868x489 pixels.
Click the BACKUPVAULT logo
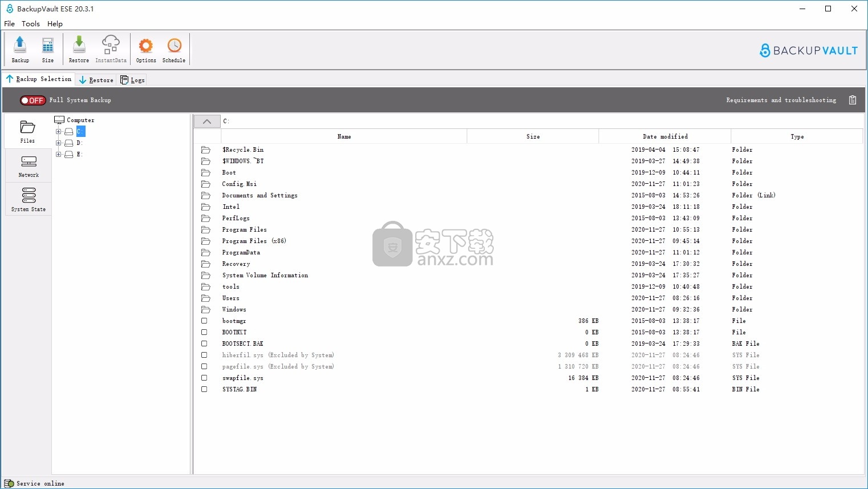pyautogui.click(x=808, y=50)
